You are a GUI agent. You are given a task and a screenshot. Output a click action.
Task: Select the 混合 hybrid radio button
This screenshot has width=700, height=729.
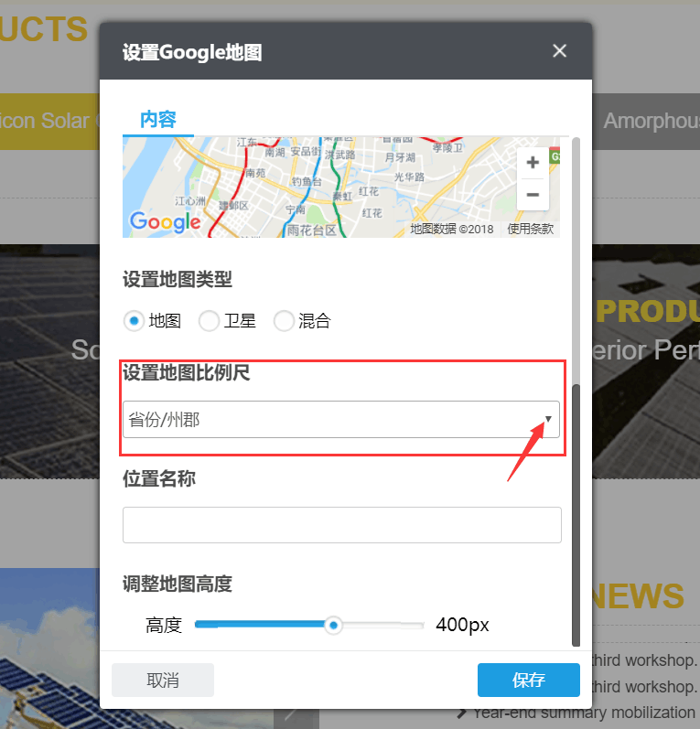[x=285, y=321]
